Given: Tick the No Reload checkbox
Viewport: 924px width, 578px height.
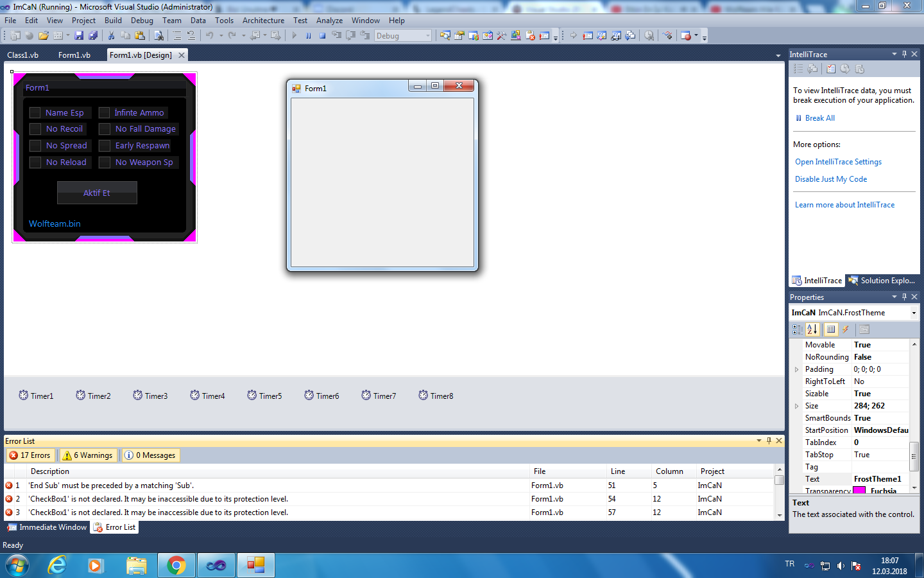Looking at the screenshot, I should [35, 162].
